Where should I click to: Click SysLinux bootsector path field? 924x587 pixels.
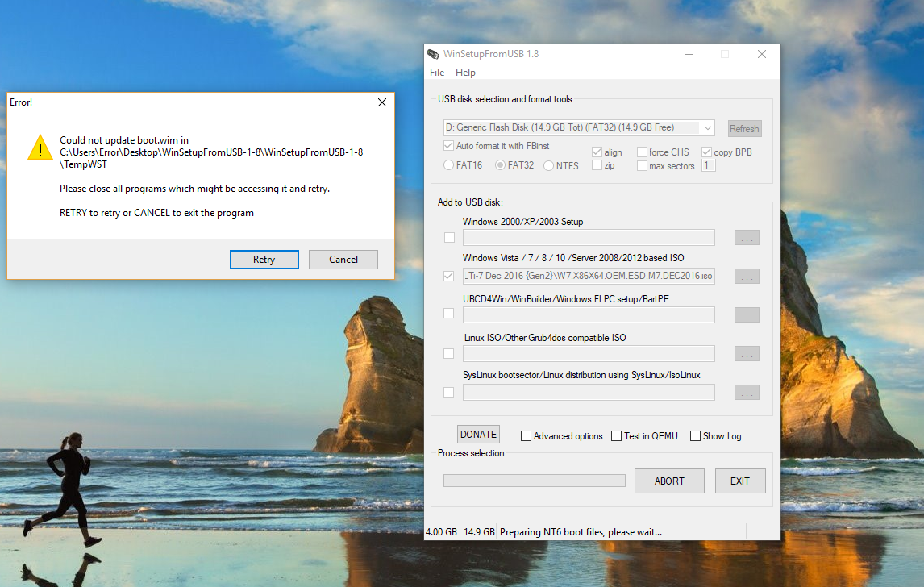pos(589,393)
